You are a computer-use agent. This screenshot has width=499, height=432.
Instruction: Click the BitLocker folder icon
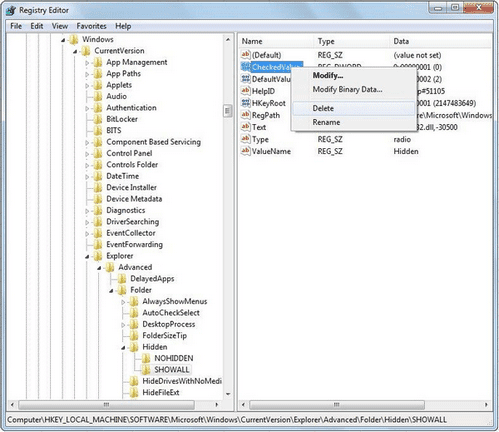[98, 119]
